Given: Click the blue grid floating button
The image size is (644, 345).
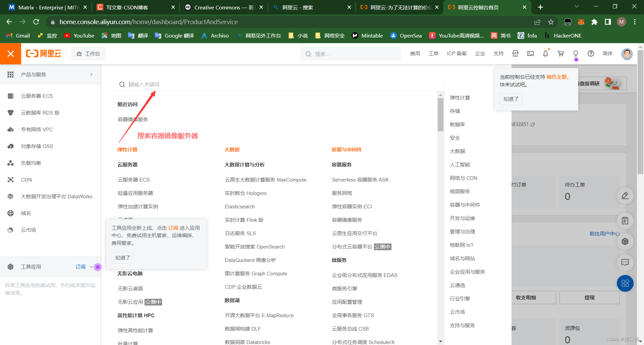Looking at the screenshot, I should 625,283.
